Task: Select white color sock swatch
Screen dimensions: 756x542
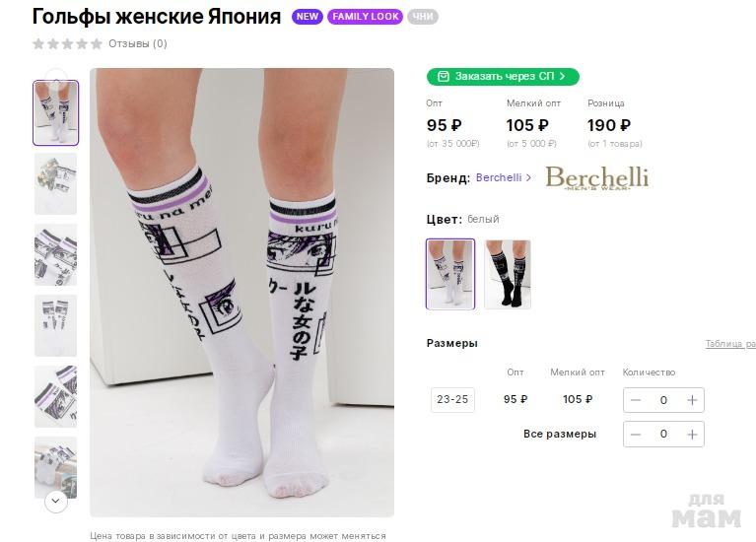Action: [450, 274]
